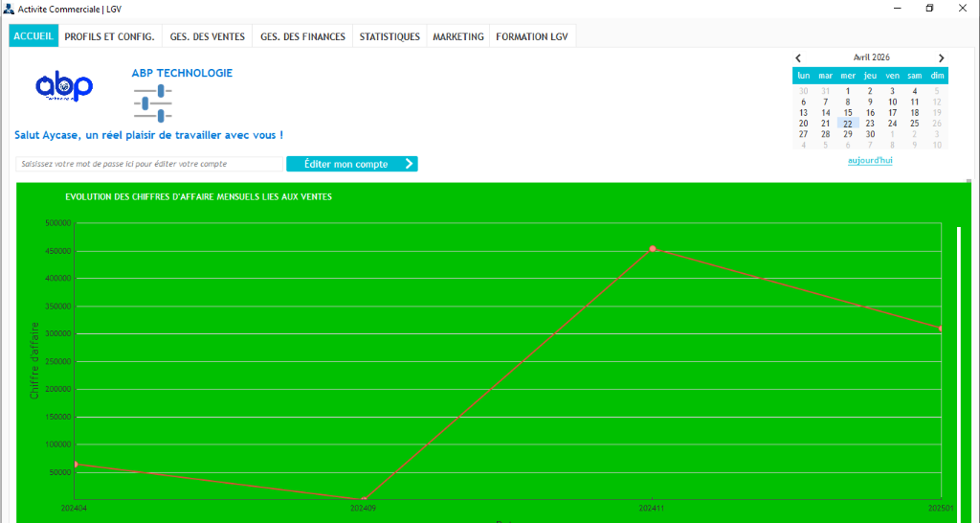Click the password input field
Screen dimensions: 980x523
(x=149, y=164)
